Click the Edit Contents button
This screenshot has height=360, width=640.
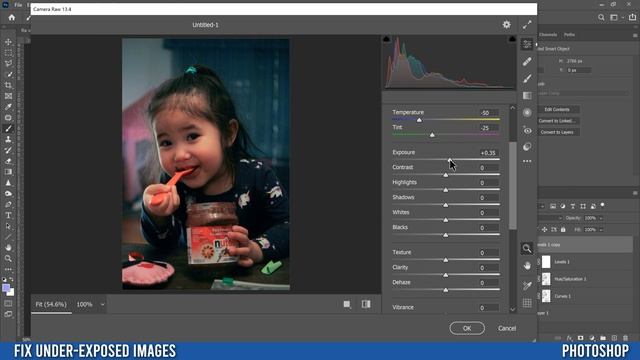557,109
